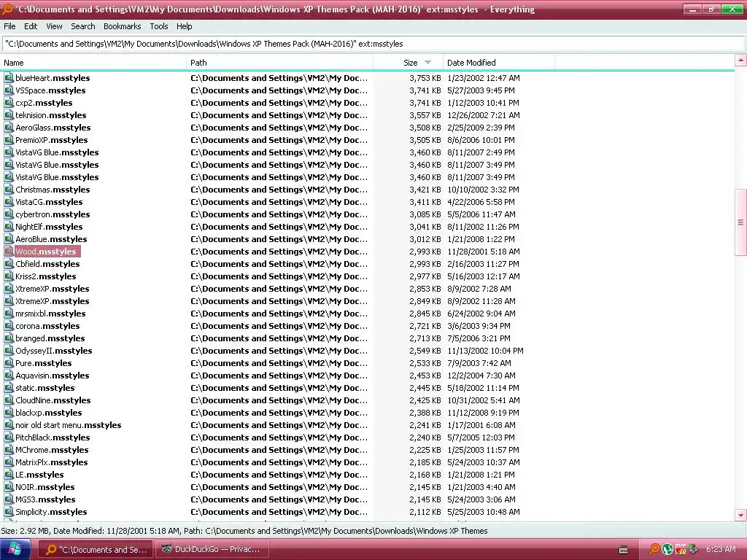Click the network connection tray icon
The image size is (747, 560).
coord(693,549)
